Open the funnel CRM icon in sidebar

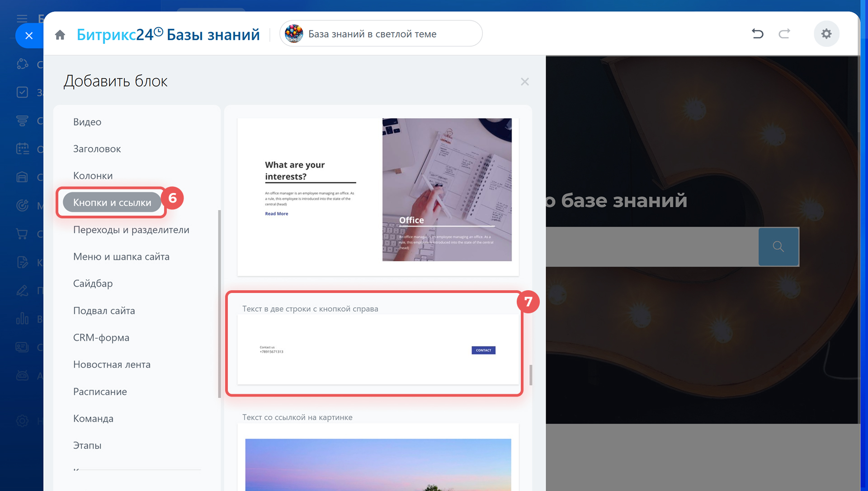[22, 121]
